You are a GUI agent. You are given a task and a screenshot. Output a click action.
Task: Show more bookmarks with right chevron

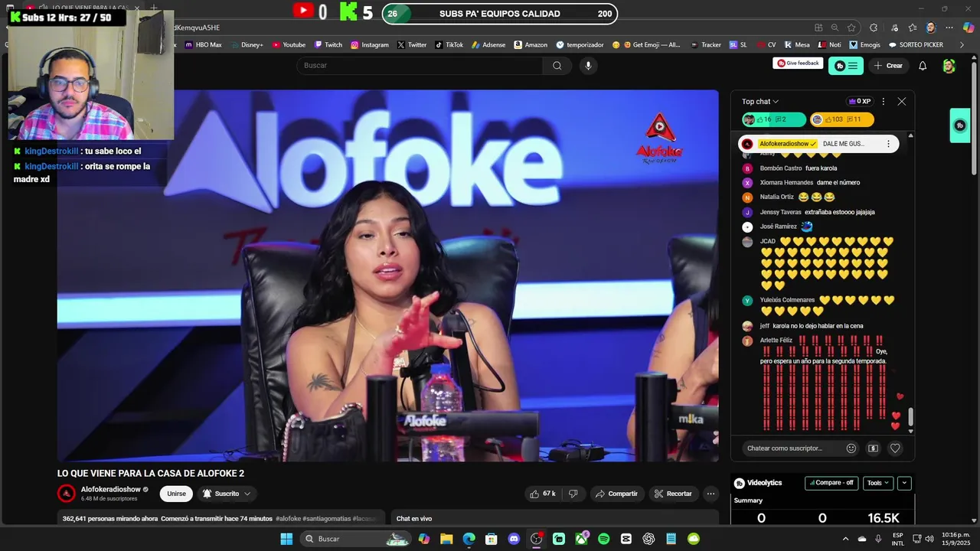pyautogui.click(x=962, y=45)
